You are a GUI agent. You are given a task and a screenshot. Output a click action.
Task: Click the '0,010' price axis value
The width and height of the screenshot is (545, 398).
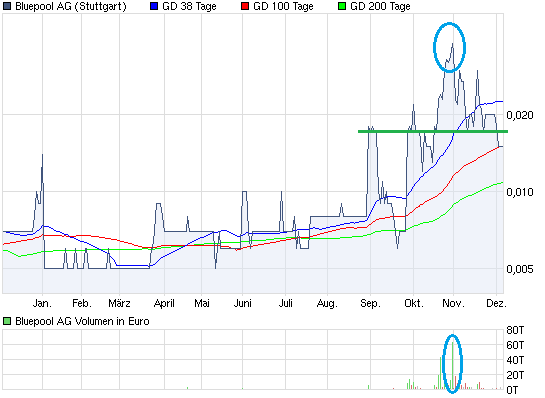(520, 192)
